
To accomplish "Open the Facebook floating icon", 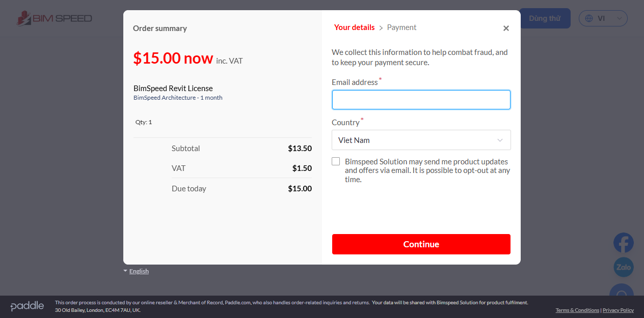I will 624,243.
